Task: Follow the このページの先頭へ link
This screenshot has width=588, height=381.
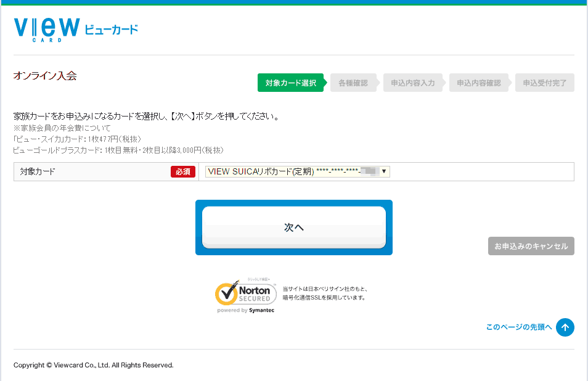Action: (518, 327)
